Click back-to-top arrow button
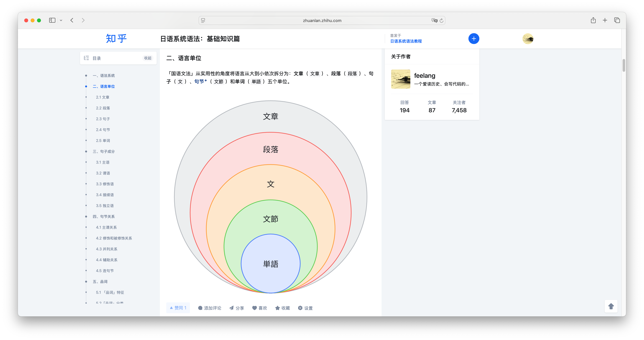This screenshot has height=340, width=644. point(611,306)
